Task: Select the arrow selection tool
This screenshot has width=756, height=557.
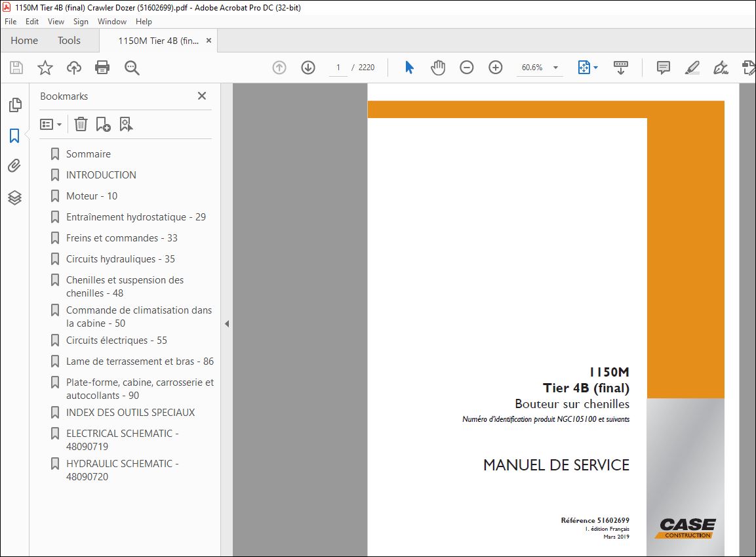Action: (409, 68)
